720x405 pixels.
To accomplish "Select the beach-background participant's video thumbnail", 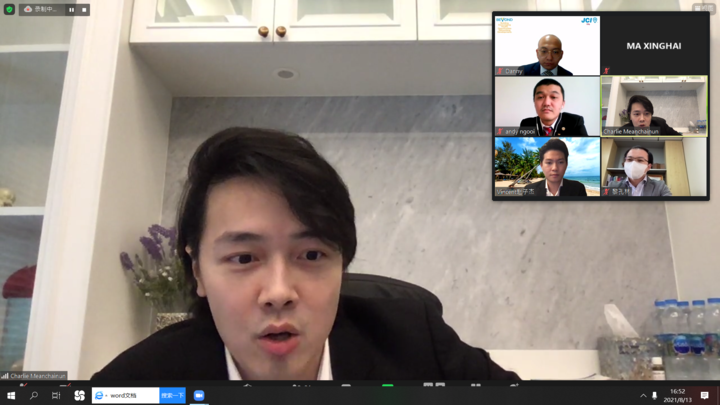I will [x=546, y=167].
